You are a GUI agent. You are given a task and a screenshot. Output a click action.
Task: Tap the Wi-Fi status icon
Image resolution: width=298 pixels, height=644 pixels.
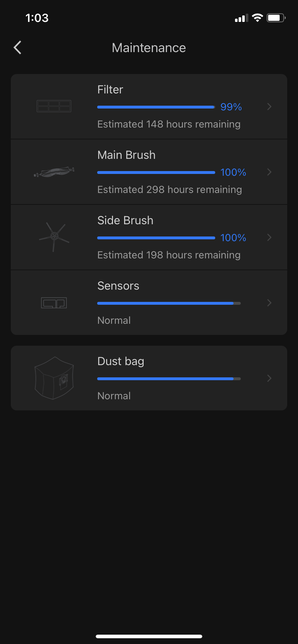(x=257, y=18)
